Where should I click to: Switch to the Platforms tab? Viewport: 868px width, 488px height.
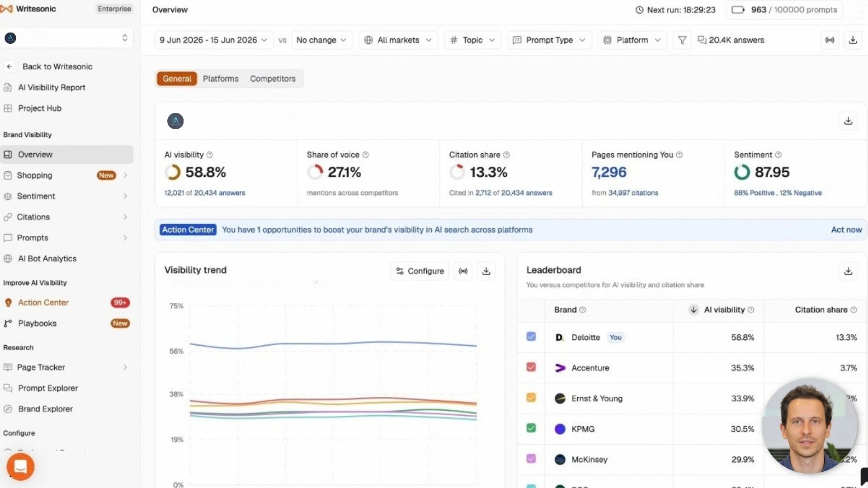point(221,79)
